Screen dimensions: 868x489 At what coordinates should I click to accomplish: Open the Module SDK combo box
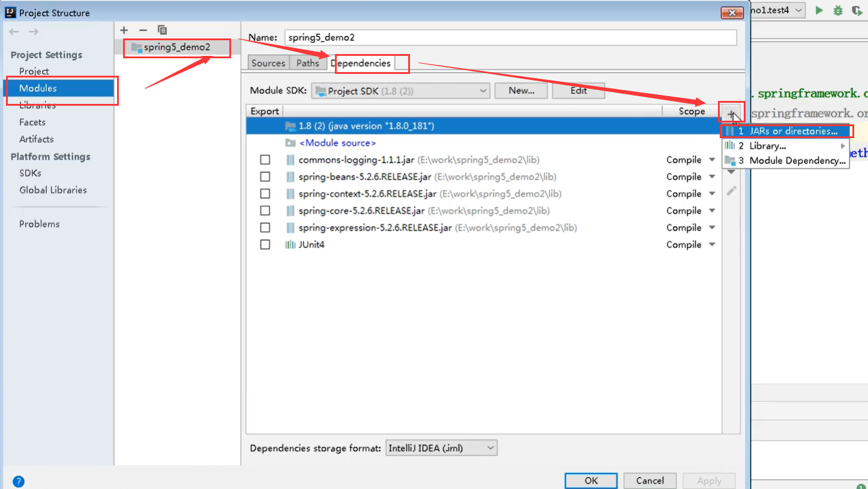pos(400,91)
